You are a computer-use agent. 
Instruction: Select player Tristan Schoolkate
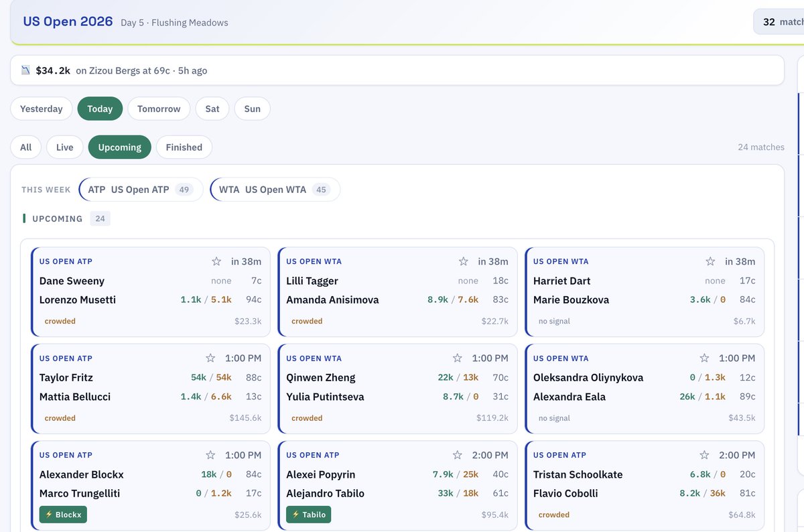578,474
